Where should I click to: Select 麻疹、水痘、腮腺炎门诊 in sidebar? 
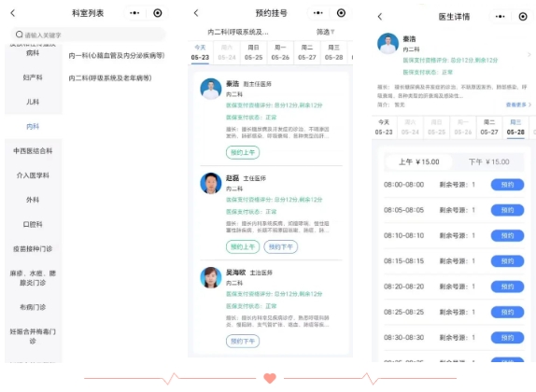tap(33, 278)
